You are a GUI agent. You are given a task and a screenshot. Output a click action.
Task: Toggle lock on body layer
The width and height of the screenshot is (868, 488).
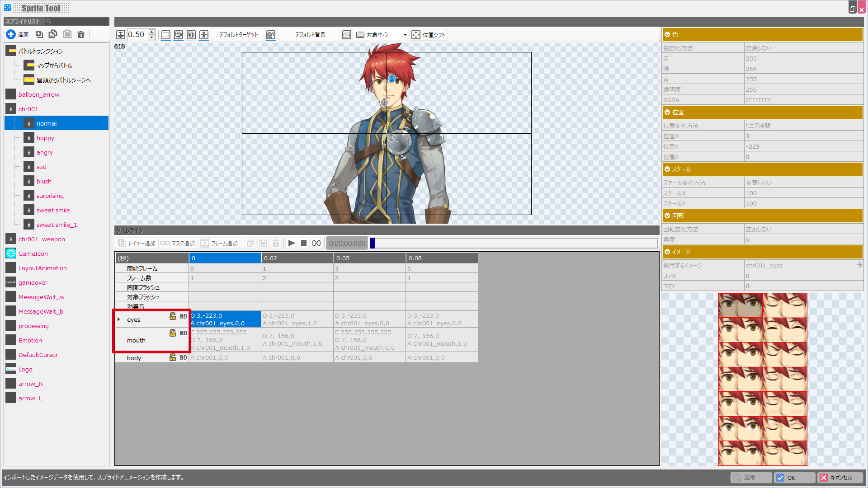click(x=172, y=357)
